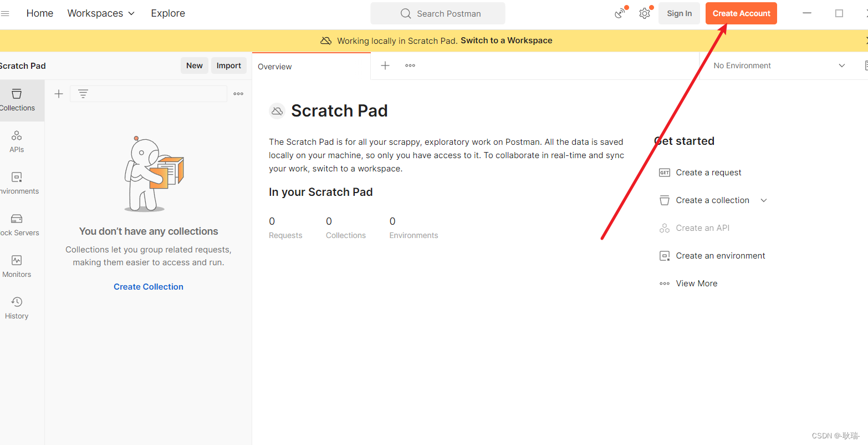Click the 'Environments' count label in overview
The image size is (868, 445).
click(413, 235)
